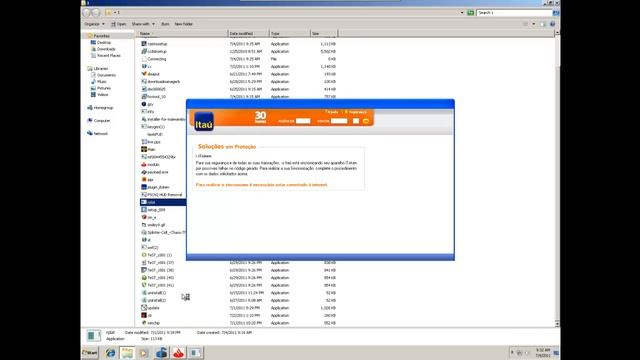Viewport: 640px width, 360px height.
Task: Open Internet Explorer from the taskbar
Action: pyautogui.click(x=110, y=353)
